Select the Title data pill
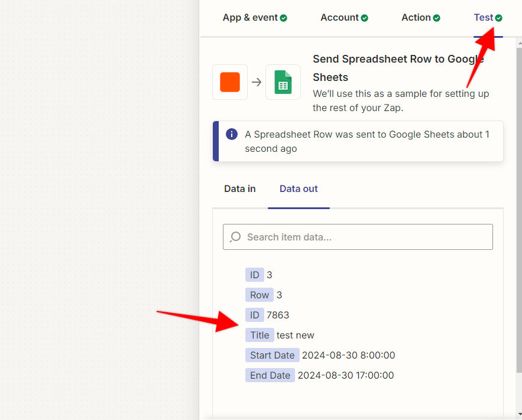 coord(260,335)
